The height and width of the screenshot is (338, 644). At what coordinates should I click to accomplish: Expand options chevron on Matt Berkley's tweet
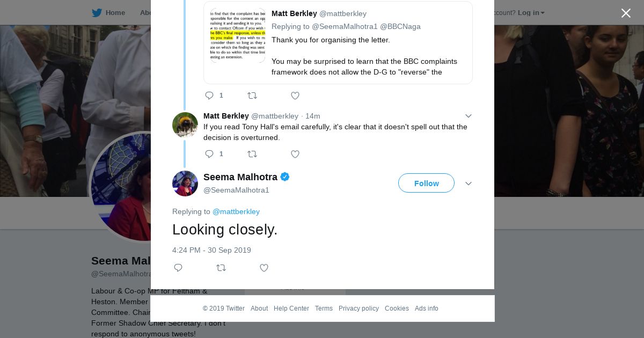tap(469, 116)
